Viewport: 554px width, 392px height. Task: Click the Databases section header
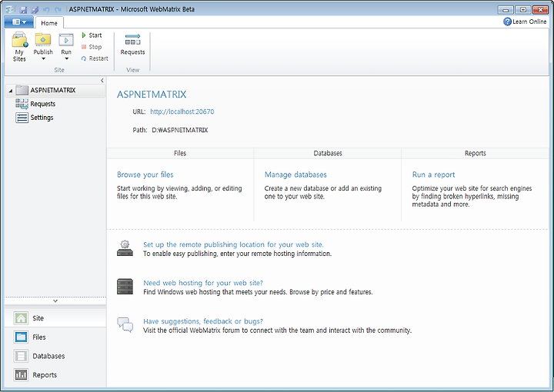[x=328, y=153]
